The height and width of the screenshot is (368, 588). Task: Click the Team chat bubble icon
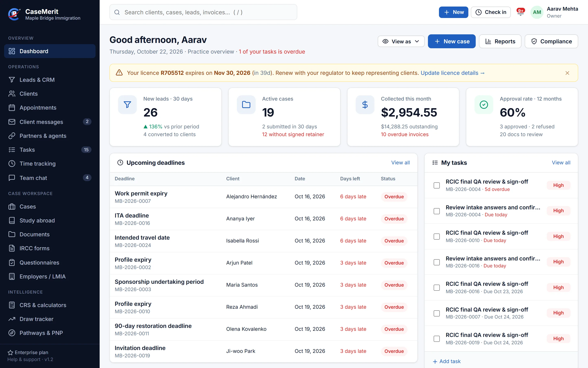coord(12,178)
